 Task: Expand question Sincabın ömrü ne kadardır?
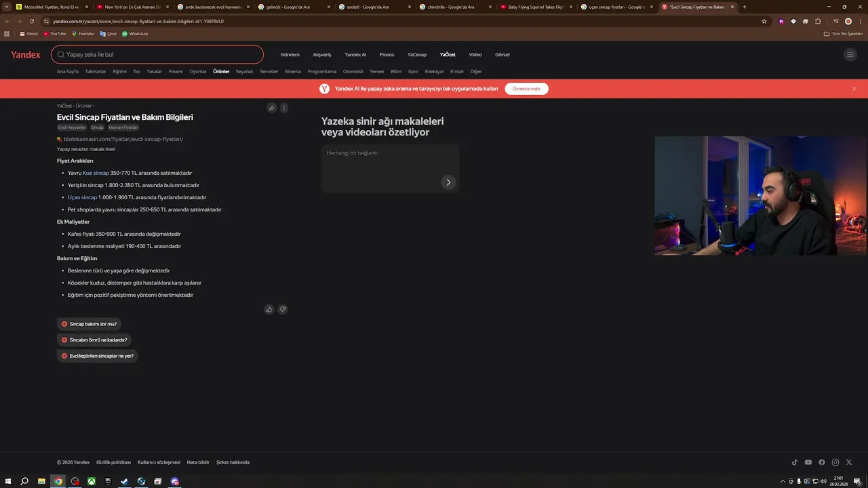tap(94, 340)
